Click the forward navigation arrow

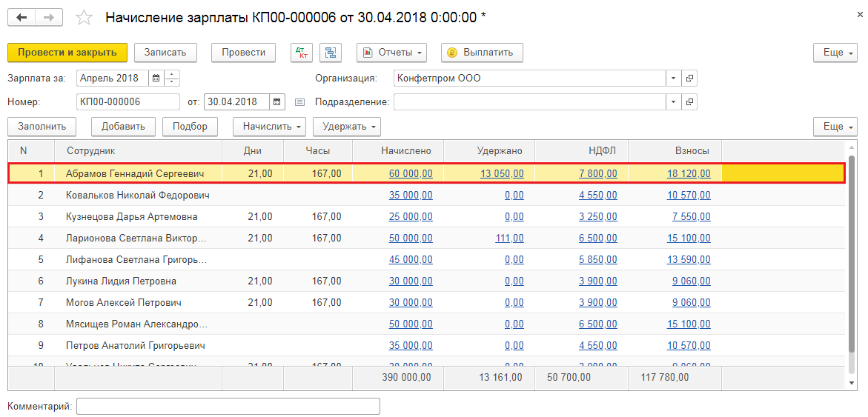click(49, 17)
